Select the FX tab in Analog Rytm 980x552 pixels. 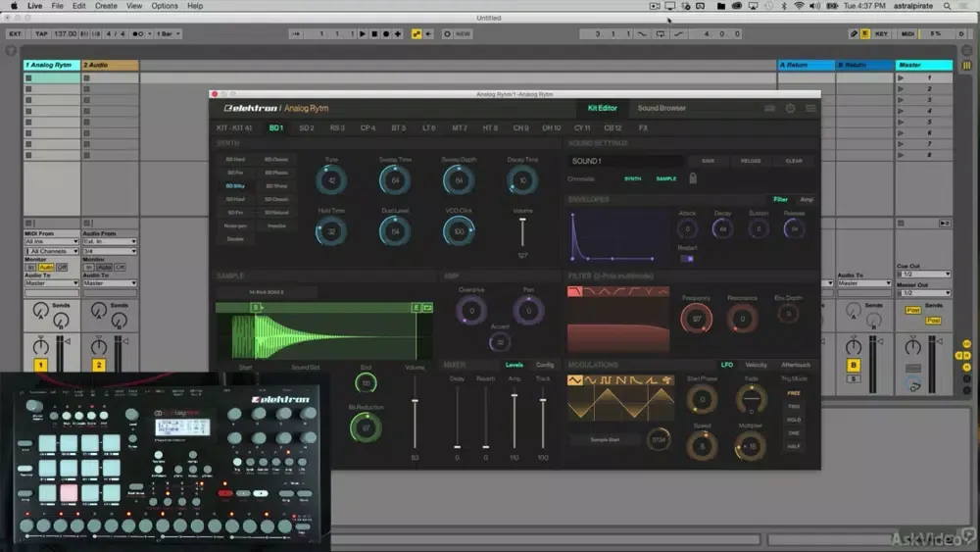point(643,128)
